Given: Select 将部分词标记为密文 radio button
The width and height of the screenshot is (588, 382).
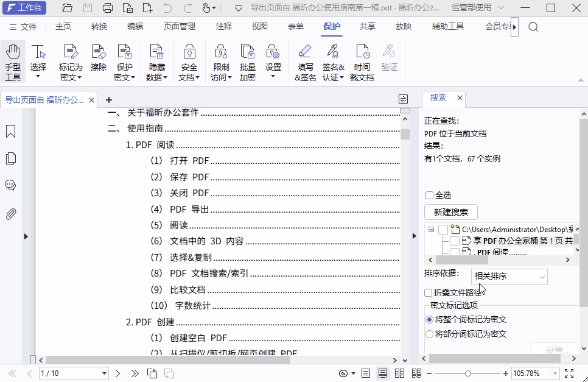Looking at the screenshot, I should (x=430, y=334).
